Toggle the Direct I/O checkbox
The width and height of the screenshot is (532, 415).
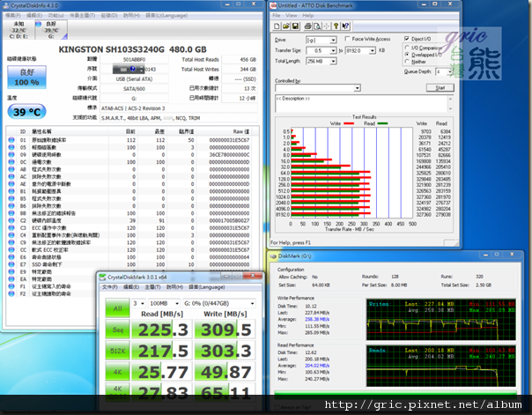(x=406, y=39)
